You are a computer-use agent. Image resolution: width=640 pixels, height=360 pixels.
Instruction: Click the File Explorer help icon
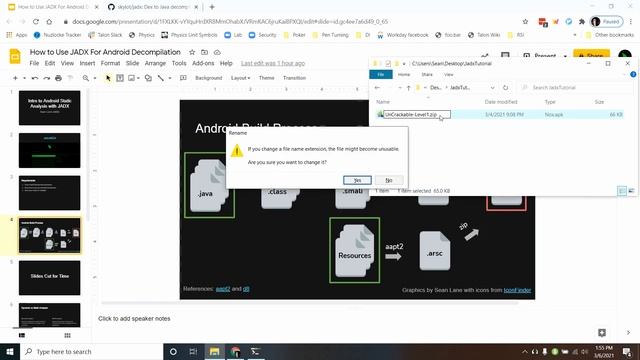pyautogui.click(x=633, y=74)
